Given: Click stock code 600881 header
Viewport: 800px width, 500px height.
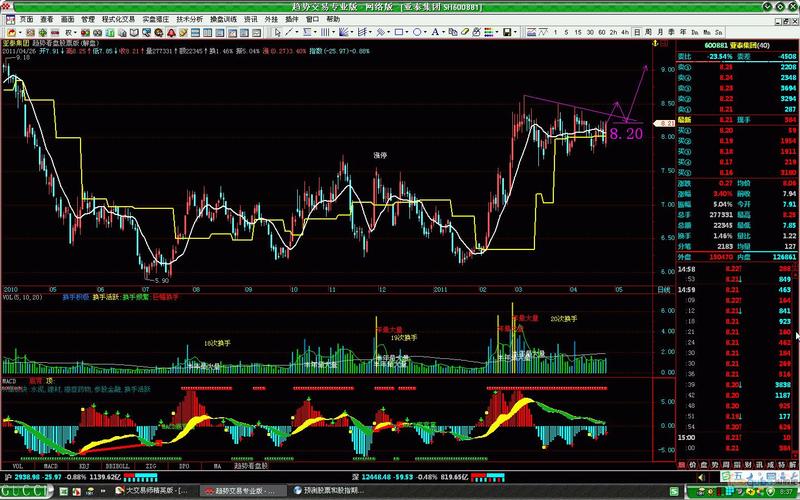Looking at the screenshot, I should (x=716, y=45).
